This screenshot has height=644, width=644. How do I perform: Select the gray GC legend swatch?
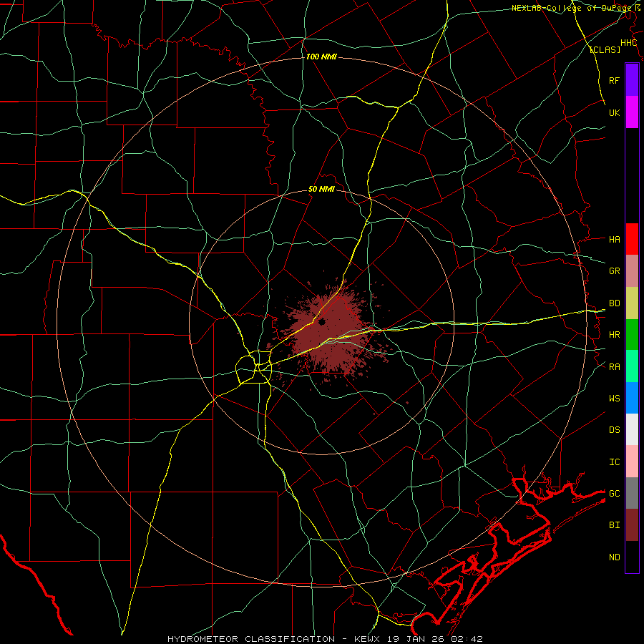632,493
